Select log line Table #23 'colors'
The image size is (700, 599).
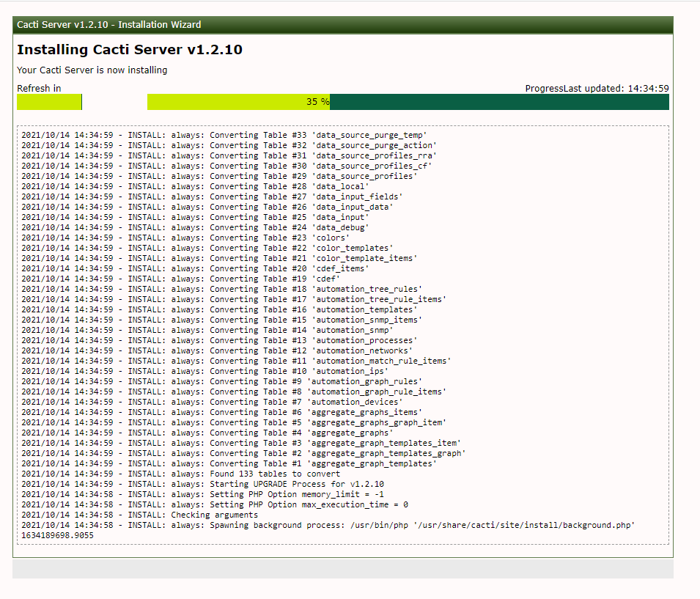tap(185, 238)
